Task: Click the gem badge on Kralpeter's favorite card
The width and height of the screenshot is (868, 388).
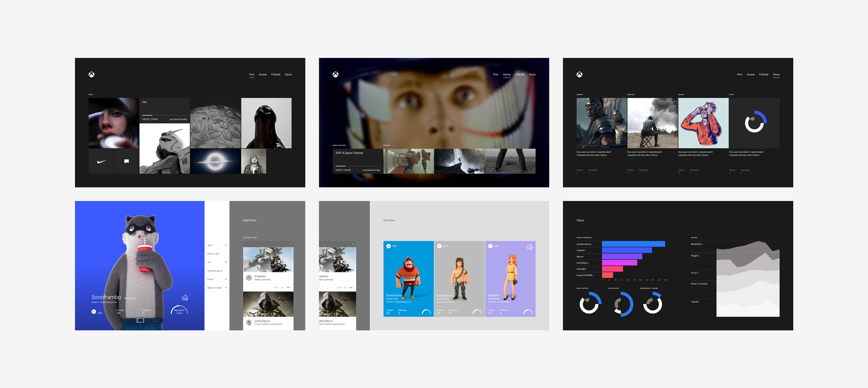Action: point(529,247)
